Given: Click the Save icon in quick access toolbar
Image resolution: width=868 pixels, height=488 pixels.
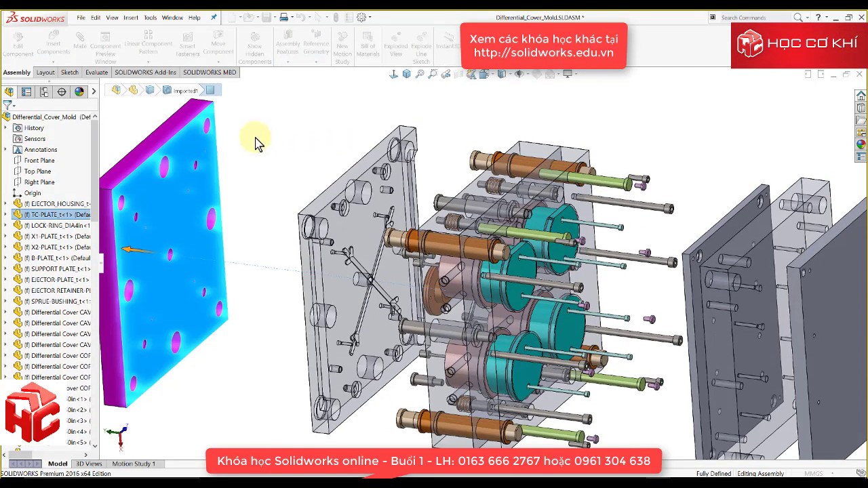Looking at the screenshot, I should coord(267,17).
